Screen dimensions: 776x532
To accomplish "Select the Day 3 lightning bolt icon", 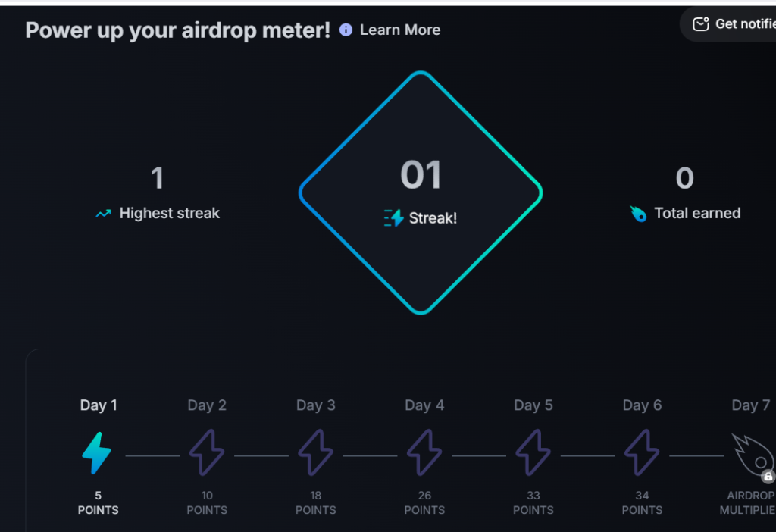I will (x=316, y=453).
